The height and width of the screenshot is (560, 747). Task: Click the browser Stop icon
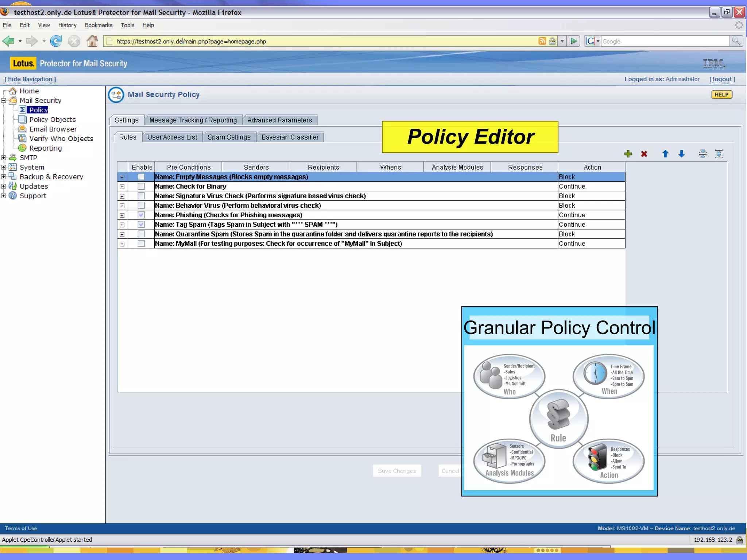(74, 41)
